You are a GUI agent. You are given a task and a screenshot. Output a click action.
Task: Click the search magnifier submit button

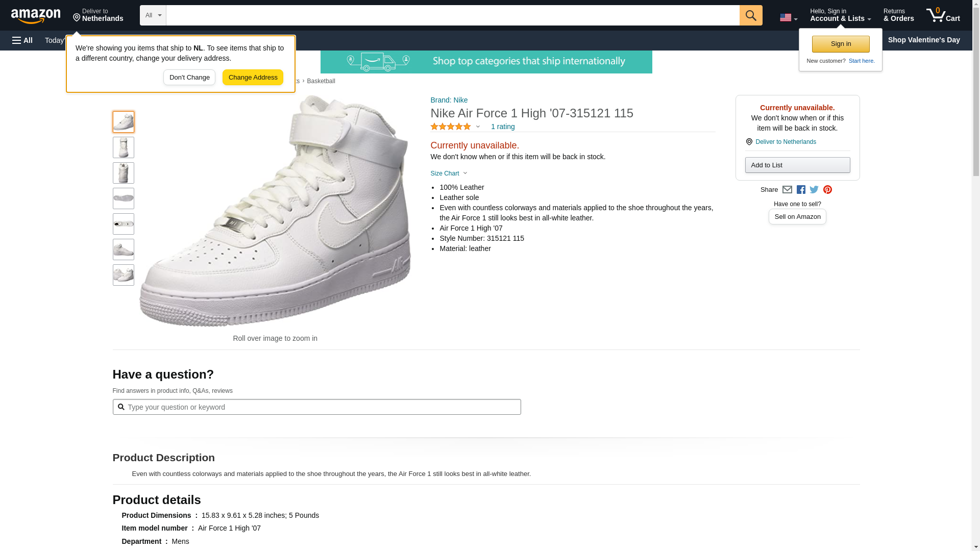pos(751,15)
